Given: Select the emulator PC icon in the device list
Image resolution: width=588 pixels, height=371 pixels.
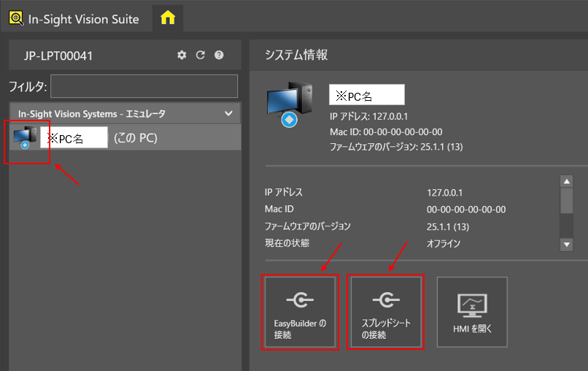Looking at the screenshot, I should pyautogui.click(x=25, y=138).
